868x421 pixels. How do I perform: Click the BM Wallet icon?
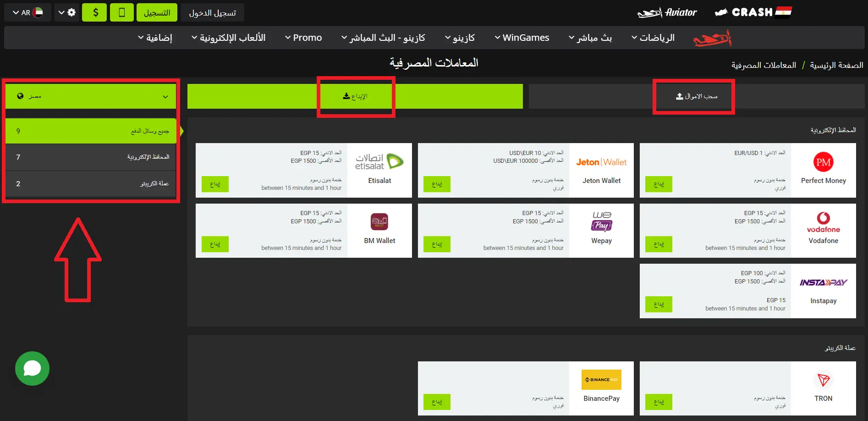(x=379, y=222)
